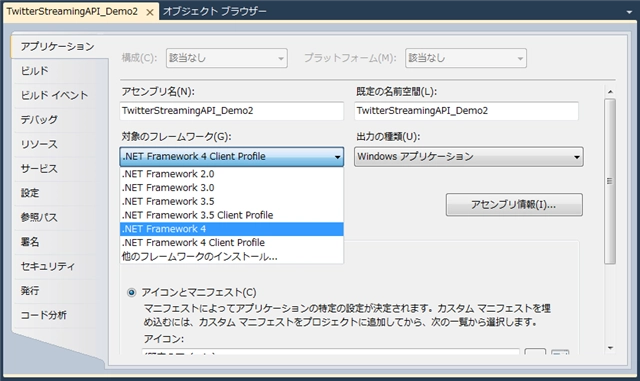Click the 既定の名前空間 input field

click(x=466, y=111)
